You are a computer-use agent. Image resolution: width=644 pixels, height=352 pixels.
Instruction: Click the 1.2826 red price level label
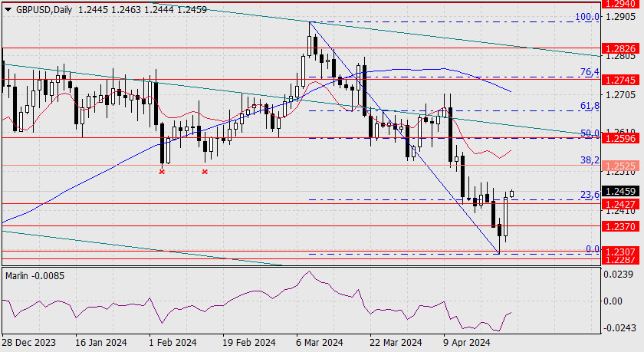[x=620, y=48]
